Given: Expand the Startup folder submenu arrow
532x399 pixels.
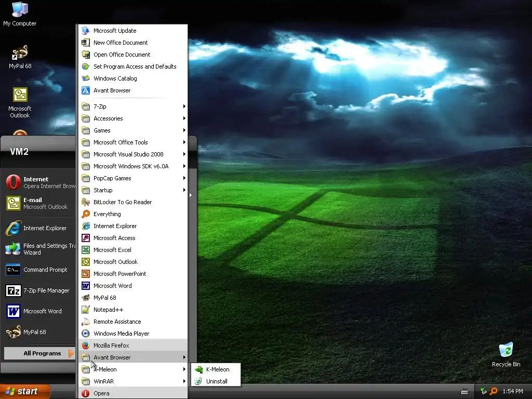Looking at the screenshot, I should point(184,190).
